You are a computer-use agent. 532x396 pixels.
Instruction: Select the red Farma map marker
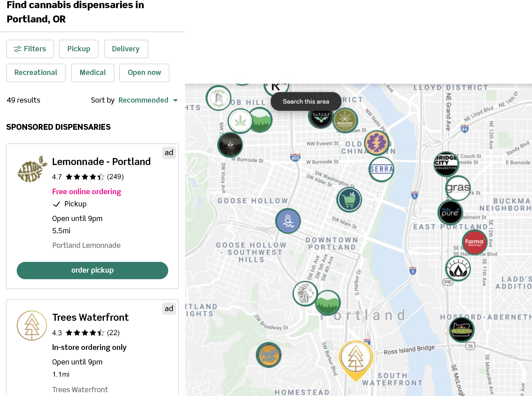(475, 242)
